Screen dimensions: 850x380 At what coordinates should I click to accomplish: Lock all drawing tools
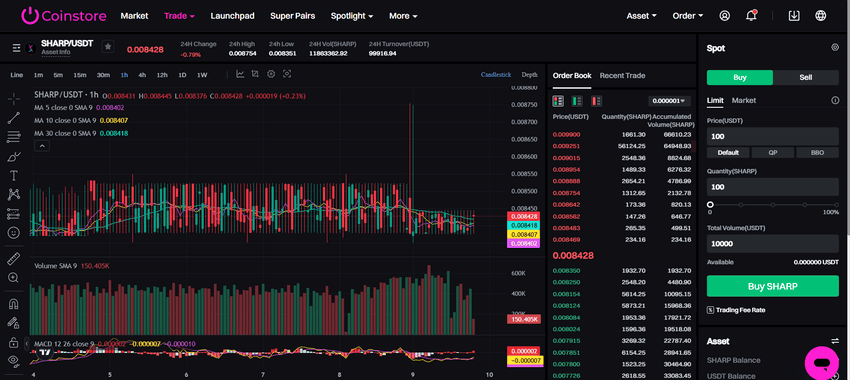(x=14, y=343)
